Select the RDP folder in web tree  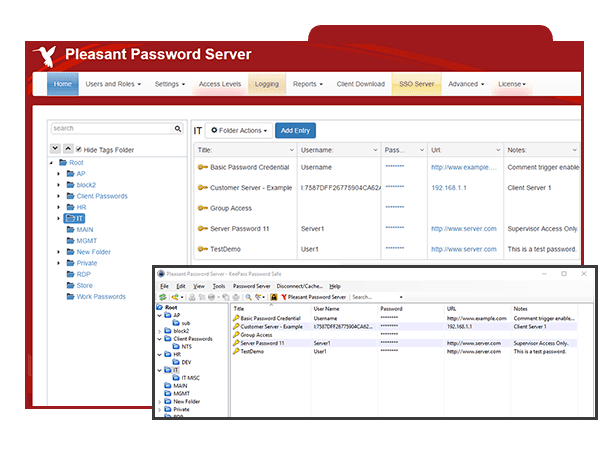tap(83, 274)
